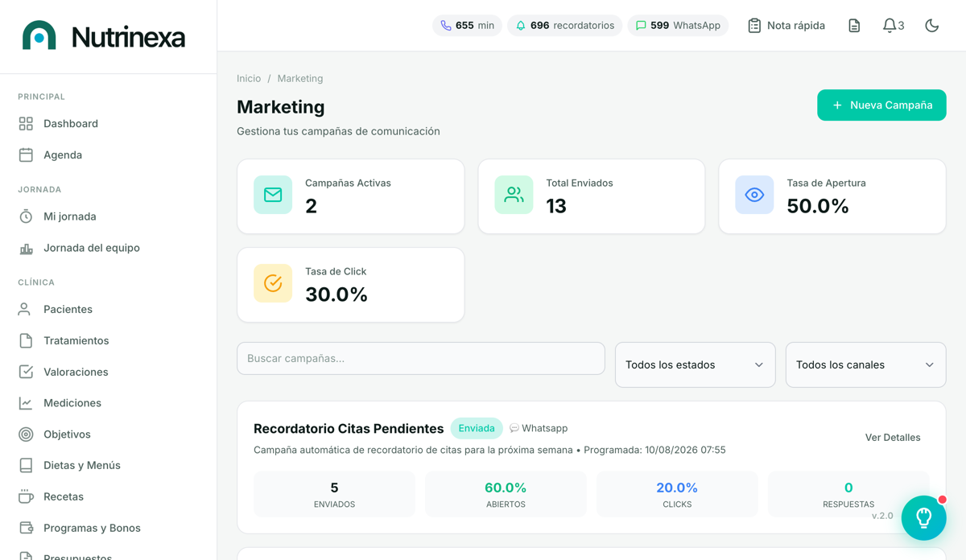Click the document icon in top bar
Image resolution: width=966 pixels, height=560 pixels.
point(854,26)
